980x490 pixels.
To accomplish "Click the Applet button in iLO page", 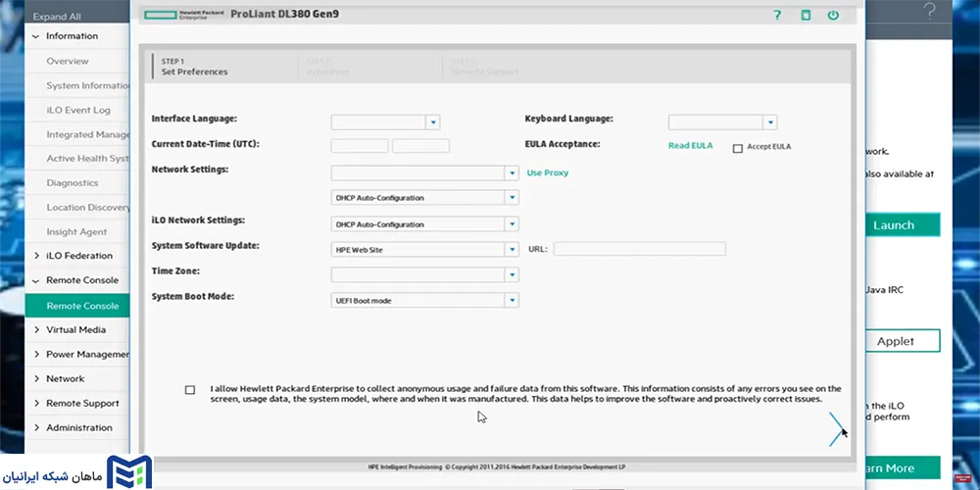I will (x=903, y=341).
